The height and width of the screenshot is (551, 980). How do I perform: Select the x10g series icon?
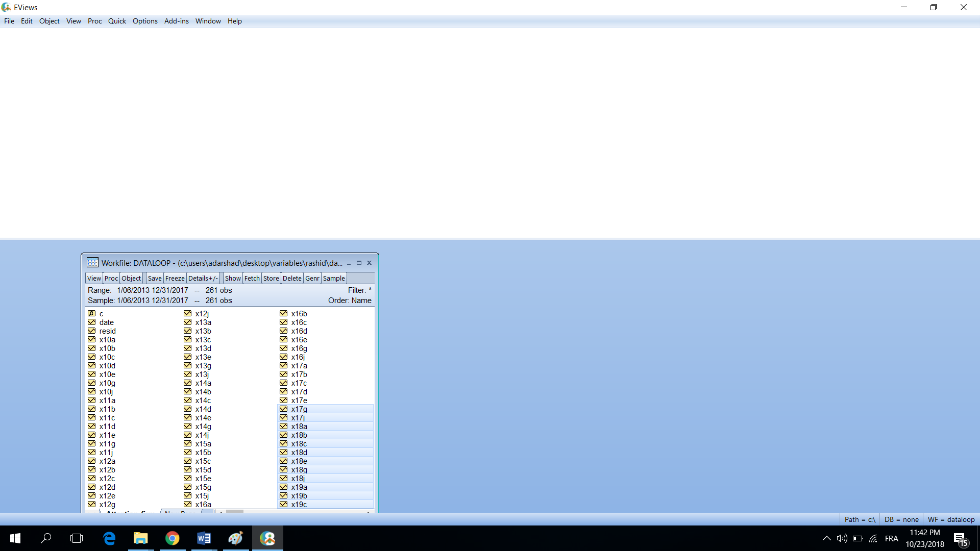point(92,383)
